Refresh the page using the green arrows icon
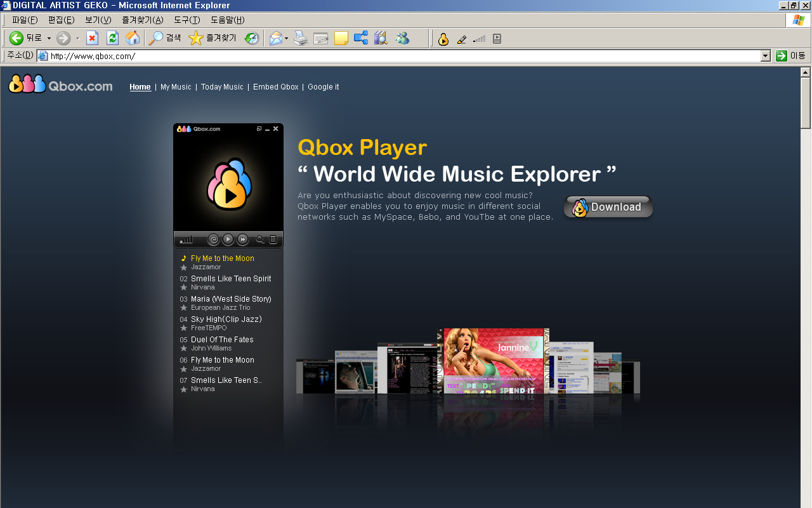This screenshot has height=508, width=812. point(112,38)
